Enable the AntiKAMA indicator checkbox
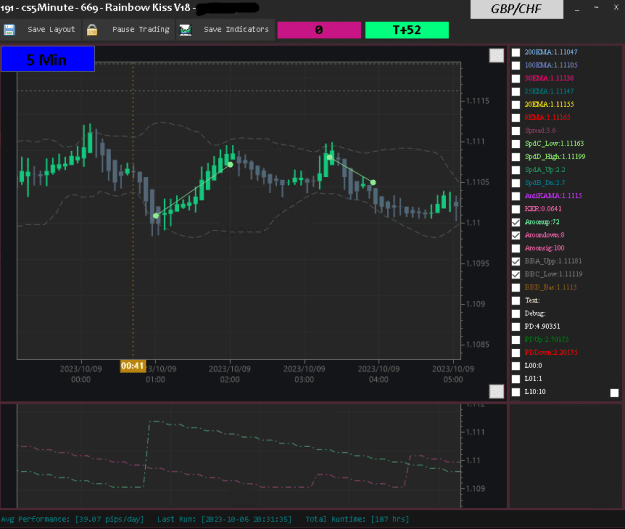625x529 pixels. coord(516,196)
